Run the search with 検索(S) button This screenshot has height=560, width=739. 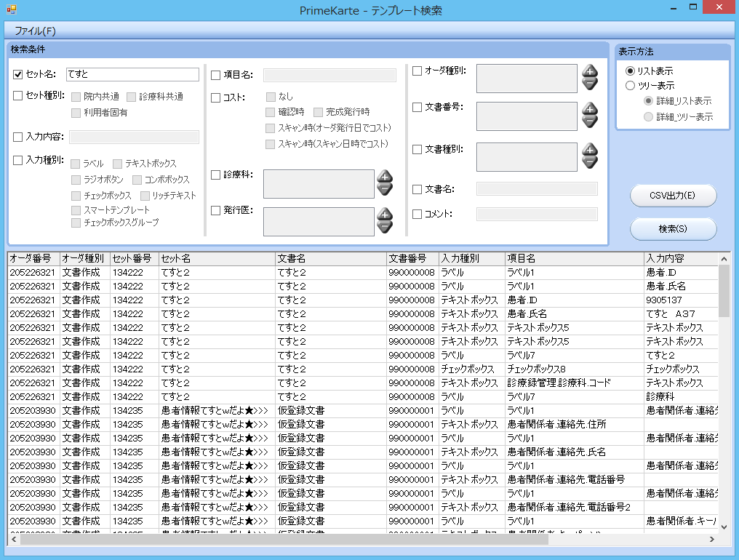click(673, 229)
